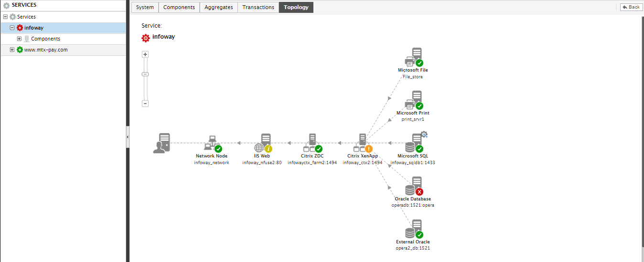This screenshot has width=644, height=262.
Task: Collapse the infoway tree node
Action: [12, 28]
